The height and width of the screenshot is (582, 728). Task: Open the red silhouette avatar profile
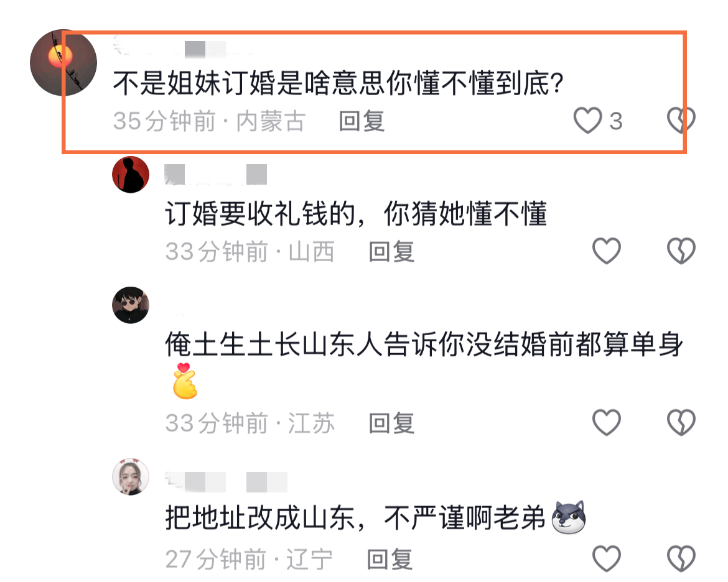pos(131,175)
